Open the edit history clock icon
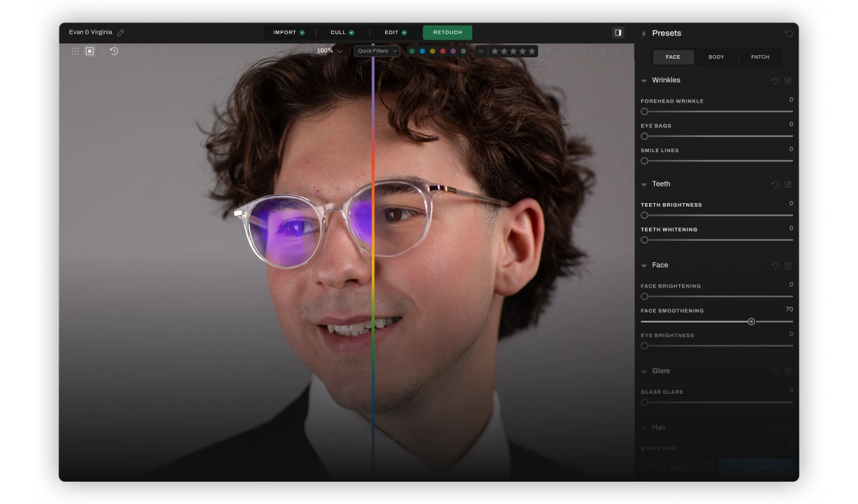Screen dimensions: 858x504 [114, 51]
